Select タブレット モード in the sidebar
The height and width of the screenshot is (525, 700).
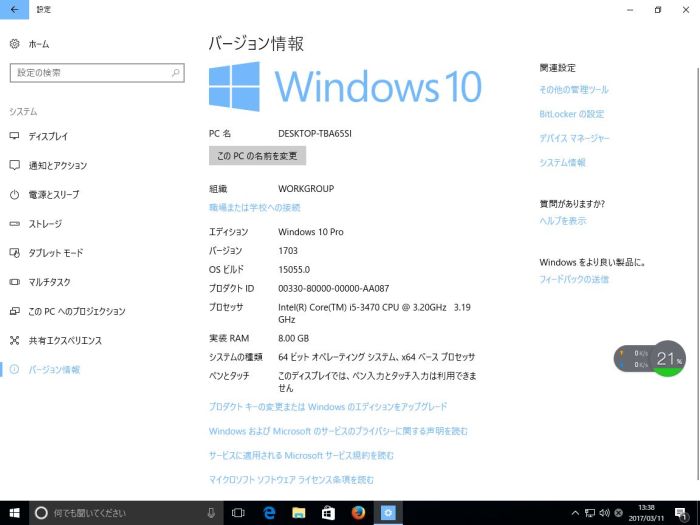tap(55, 253)
